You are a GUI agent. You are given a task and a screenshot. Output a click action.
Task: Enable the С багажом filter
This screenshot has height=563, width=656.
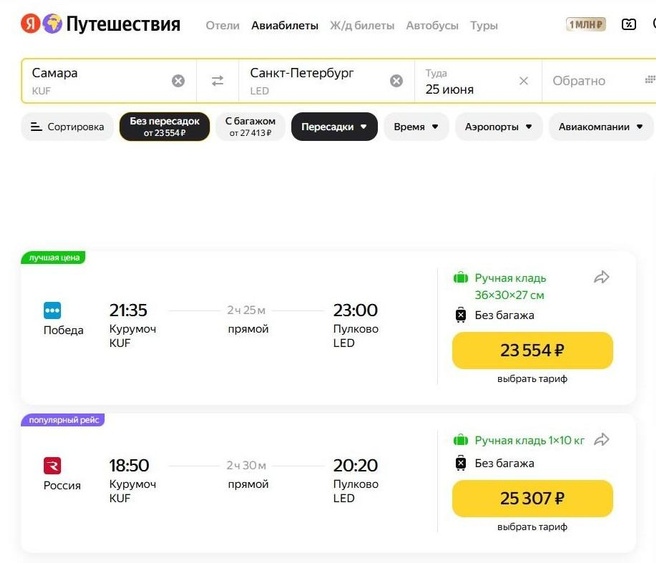[248, 127]
